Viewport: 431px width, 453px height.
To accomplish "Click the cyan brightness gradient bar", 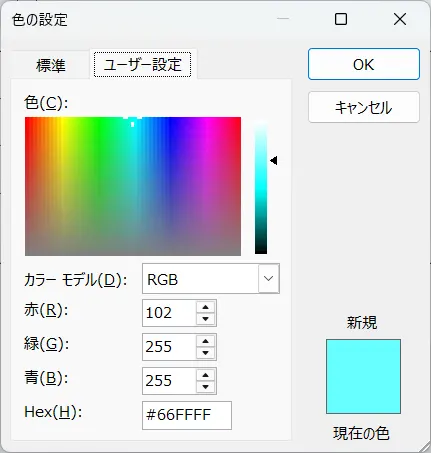I will (x=261, y=187).
